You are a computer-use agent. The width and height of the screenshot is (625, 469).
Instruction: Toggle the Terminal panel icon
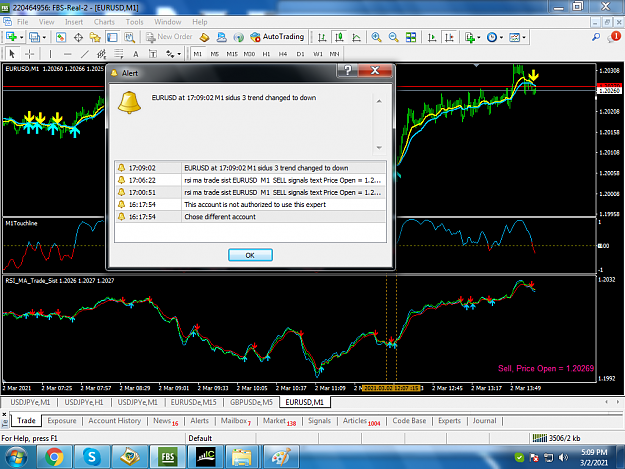coord(112,37)
